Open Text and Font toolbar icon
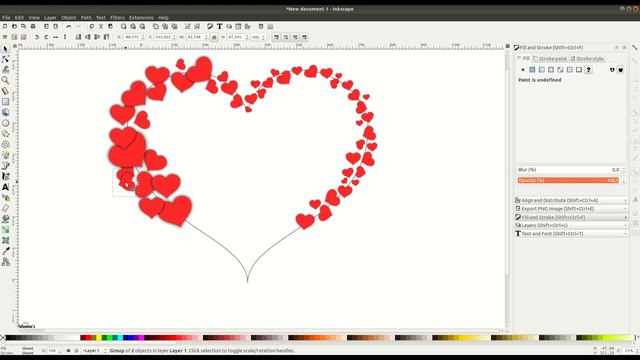The image size is (640, 360). [x=219, y=27]
